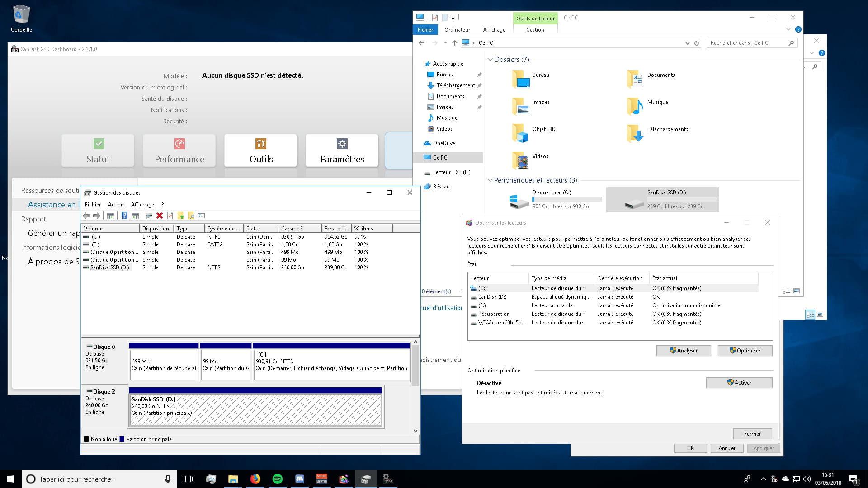Click Firefox icon in the taskbar
This screenshot has width=868, height=488.
tap(255, 479)
